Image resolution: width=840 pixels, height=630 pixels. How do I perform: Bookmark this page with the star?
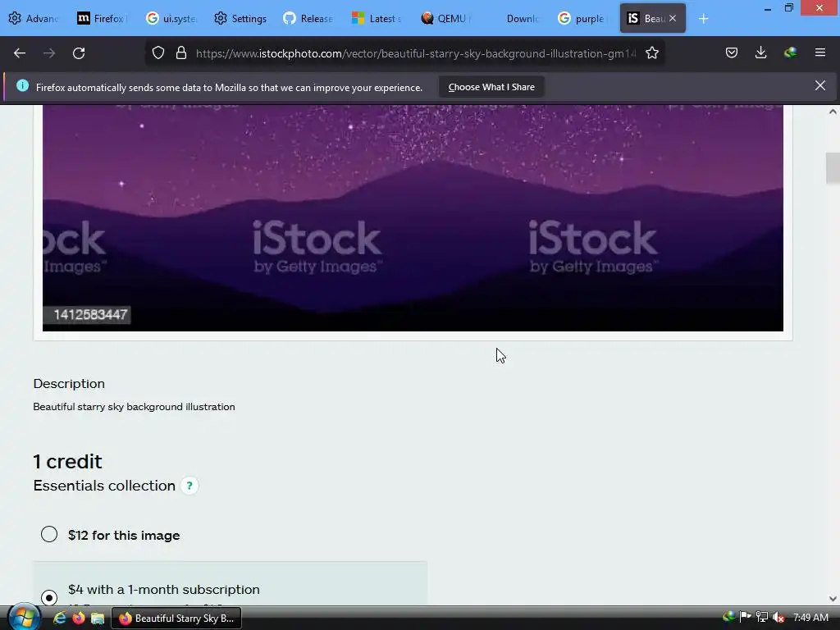tap(652, 53)
